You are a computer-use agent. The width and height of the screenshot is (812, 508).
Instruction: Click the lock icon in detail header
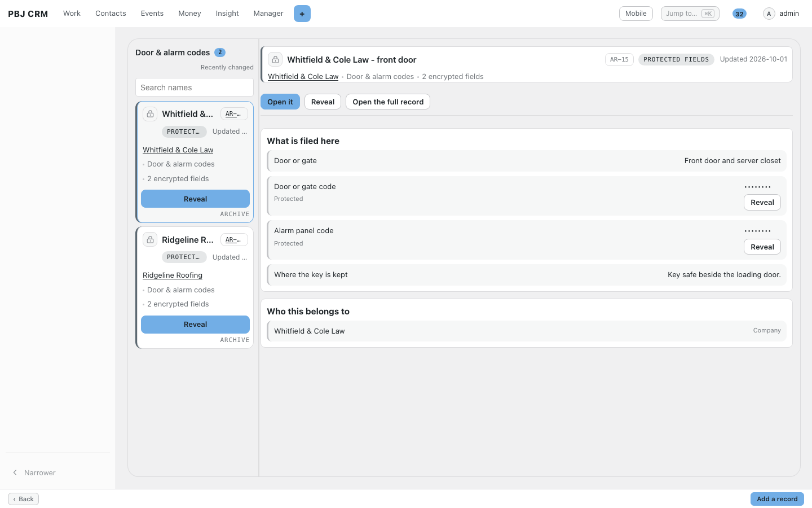pos(275,59)
